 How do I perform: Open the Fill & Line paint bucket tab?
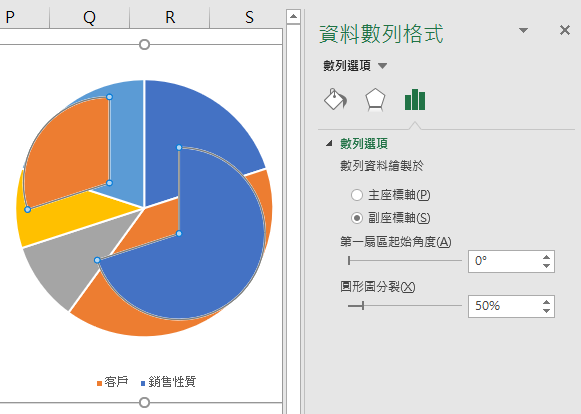[336, 99]
